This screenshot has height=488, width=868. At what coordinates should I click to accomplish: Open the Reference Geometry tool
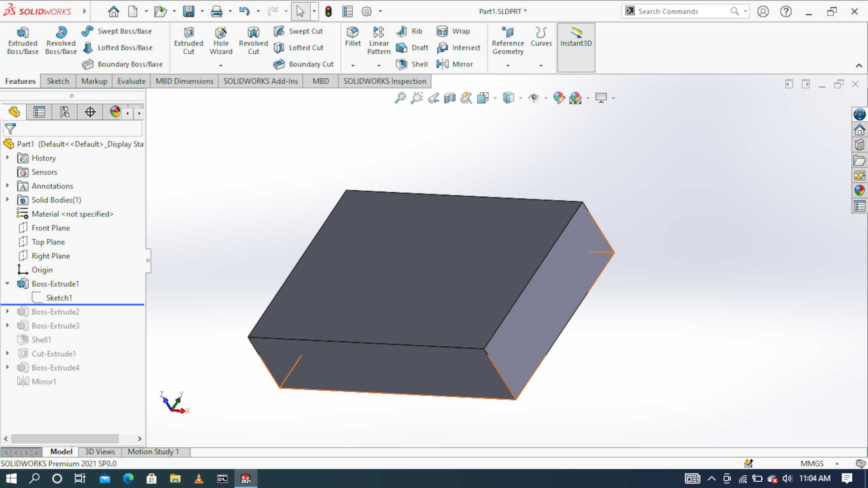click(507, 40)
